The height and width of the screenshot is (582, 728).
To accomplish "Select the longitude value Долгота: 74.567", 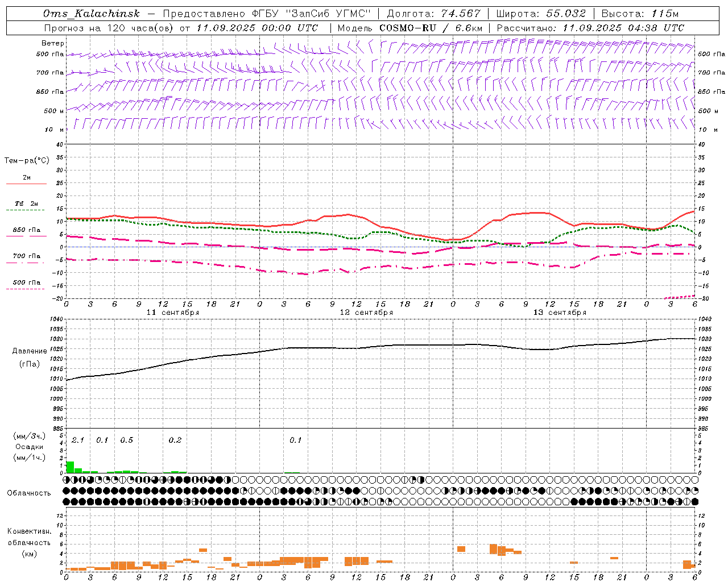I will point(433,14).
